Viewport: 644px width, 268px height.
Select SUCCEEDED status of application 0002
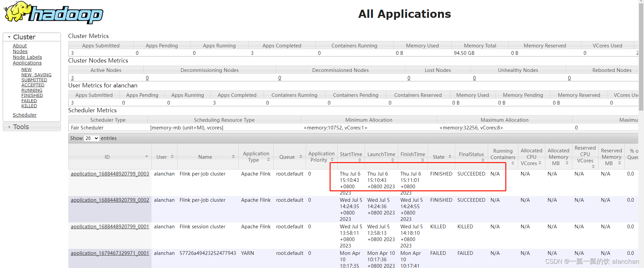coord(471,200)
